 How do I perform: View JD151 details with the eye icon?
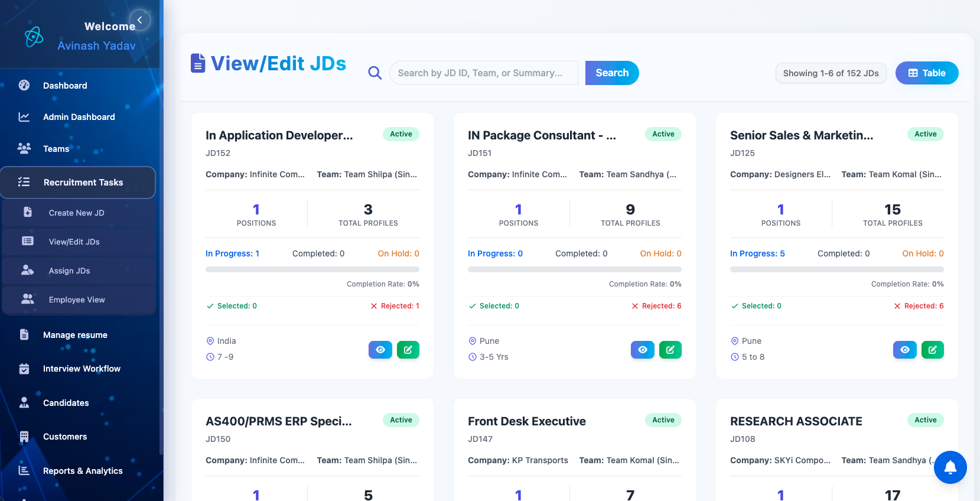pos(643,350)
